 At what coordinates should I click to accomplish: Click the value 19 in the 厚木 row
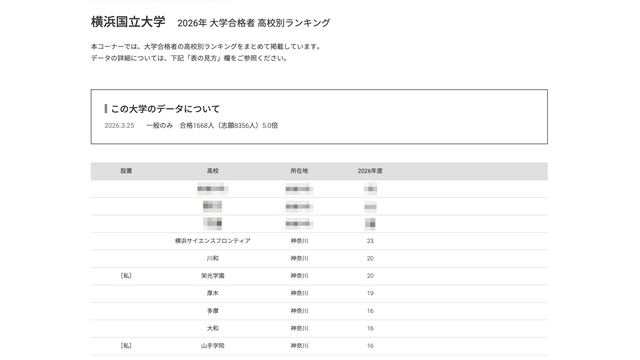[x=370, y=293]
